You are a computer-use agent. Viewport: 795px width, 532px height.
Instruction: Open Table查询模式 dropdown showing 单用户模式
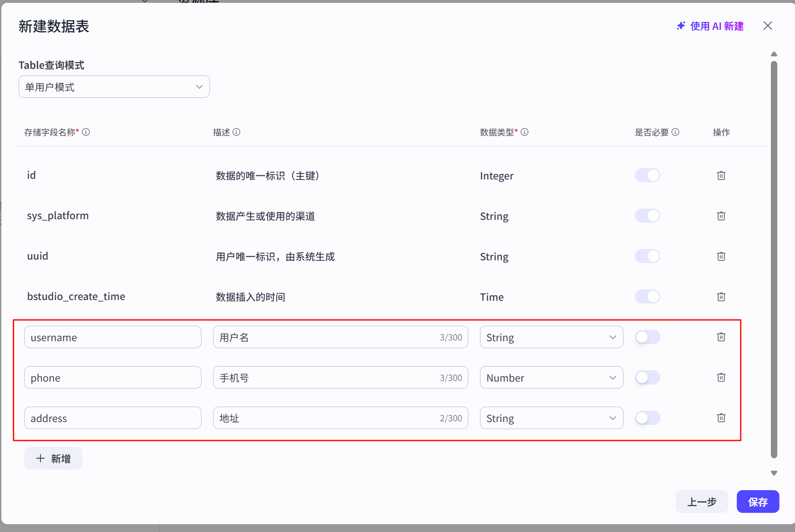pyautogui.click(x=114, y=87)
